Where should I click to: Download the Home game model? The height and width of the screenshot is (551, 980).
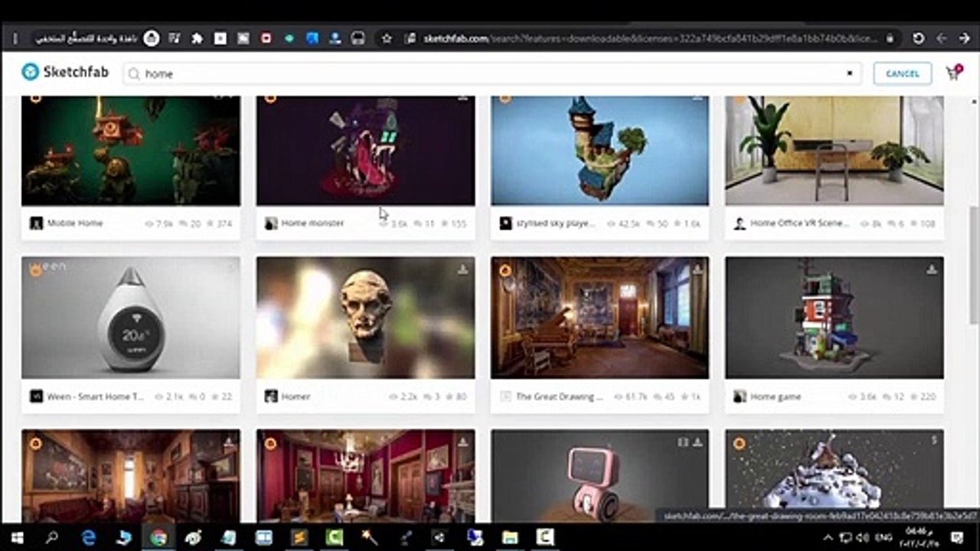click(931, 269)
